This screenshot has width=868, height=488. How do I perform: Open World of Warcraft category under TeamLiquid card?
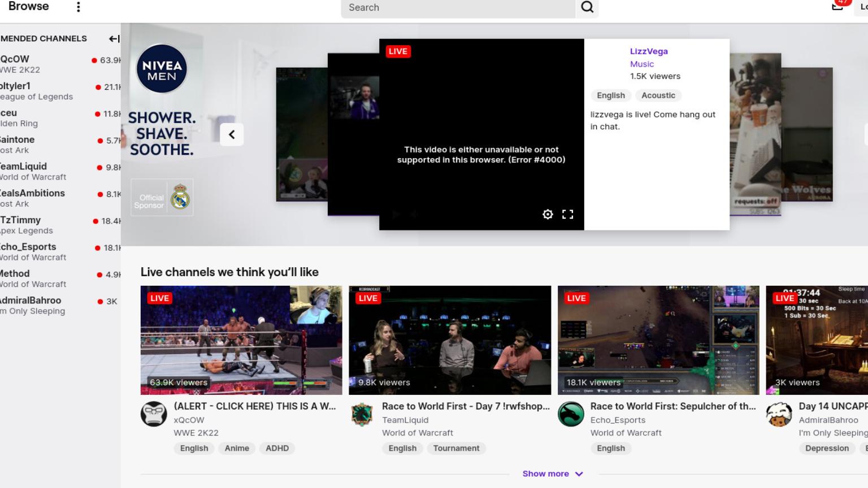418,433
